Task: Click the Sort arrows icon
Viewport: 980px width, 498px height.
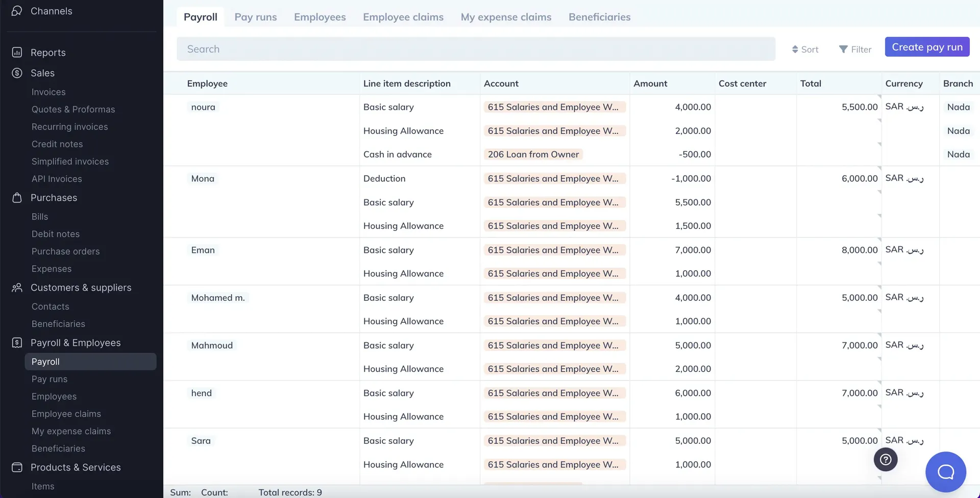Action: tap(795, 49)
